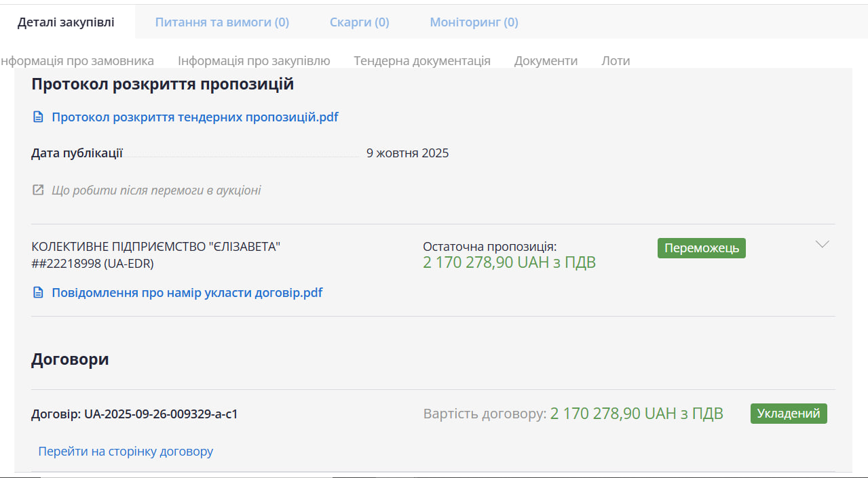Open the Що робити після перемоги в аукціоні link
The image size is (868, 478).
pyautogui.click(x=156, y=191)
